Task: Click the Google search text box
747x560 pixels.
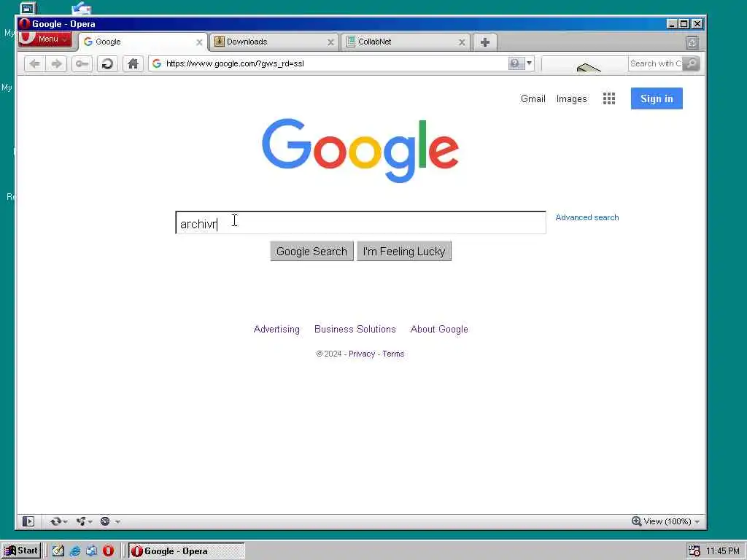Action: (360, 223)
